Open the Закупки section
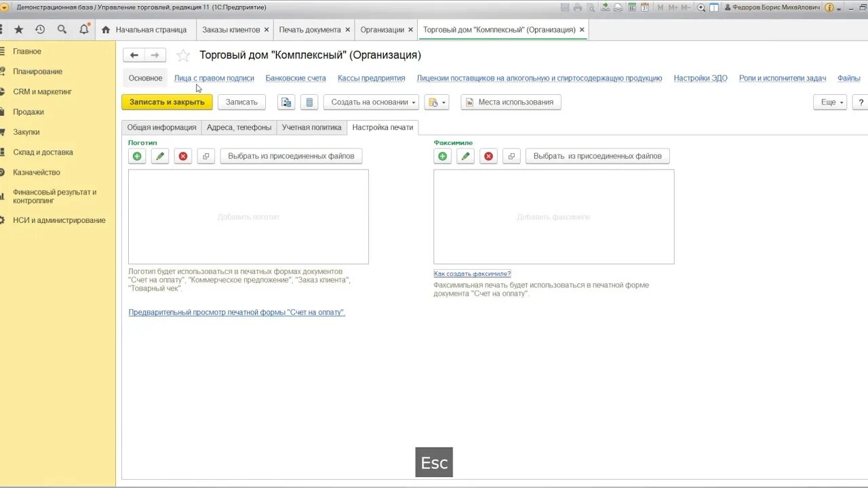The width and height of the screenshot is (868, 488). pos(26,132)
